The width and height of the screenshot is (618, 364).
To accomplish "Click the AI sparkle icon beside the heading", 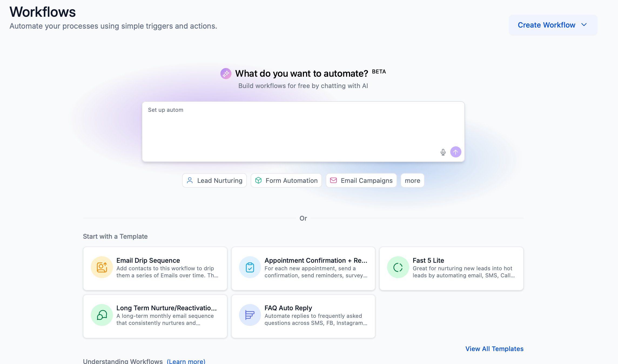I will pos(226,73).
